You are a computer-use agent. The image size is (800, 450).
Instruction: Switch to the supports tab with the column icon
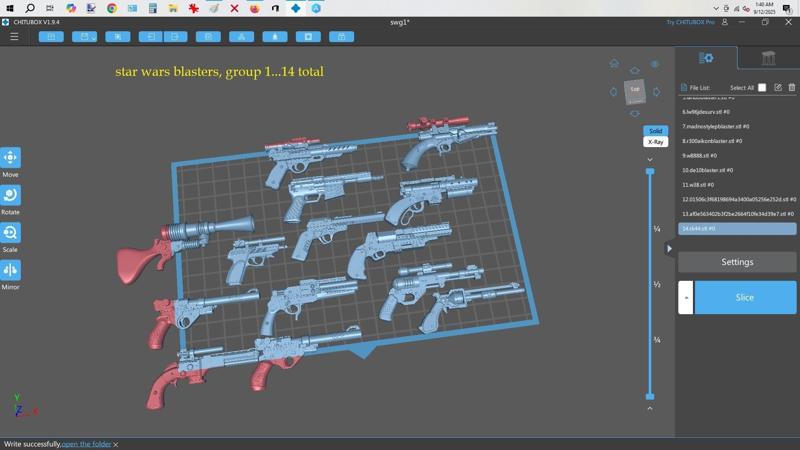point(768,58)
